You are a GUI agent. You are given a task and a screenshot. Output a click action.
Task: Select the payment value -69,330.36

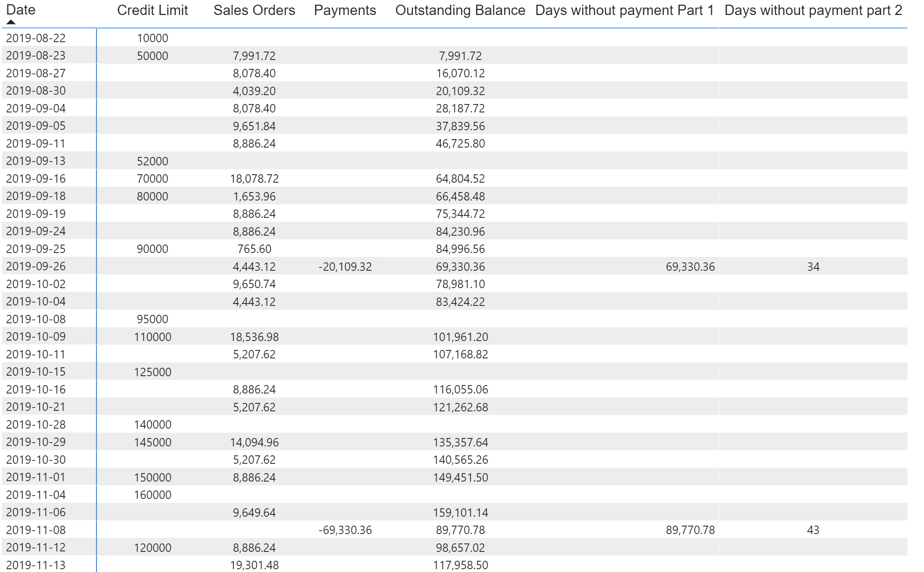point(345,530)
